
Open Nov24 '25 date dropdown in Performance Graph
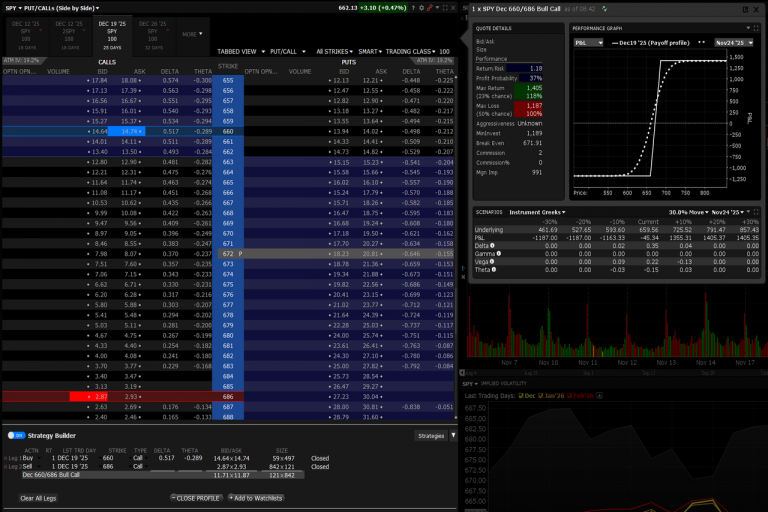point(734,43)
